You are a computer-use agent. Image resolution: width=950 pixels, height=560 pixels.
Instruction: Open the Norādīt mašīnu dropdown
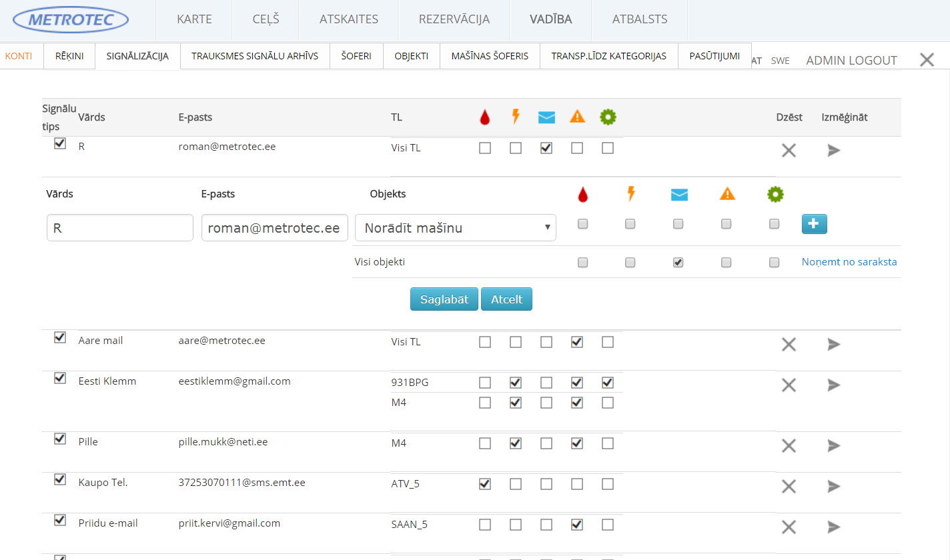(x=456, y=228)
